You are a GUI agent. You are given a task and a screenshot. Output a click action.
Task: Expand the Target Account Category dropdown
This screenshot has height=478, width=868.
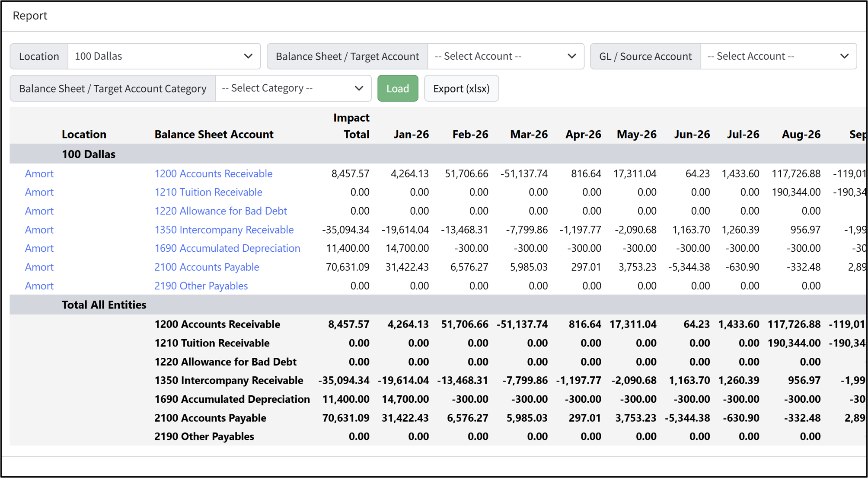pyautogui.click(x=293, y=88)
